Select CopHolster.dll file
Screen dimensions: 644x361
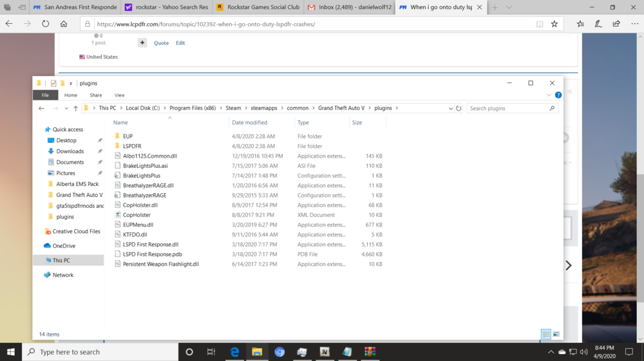click(140, 205)
